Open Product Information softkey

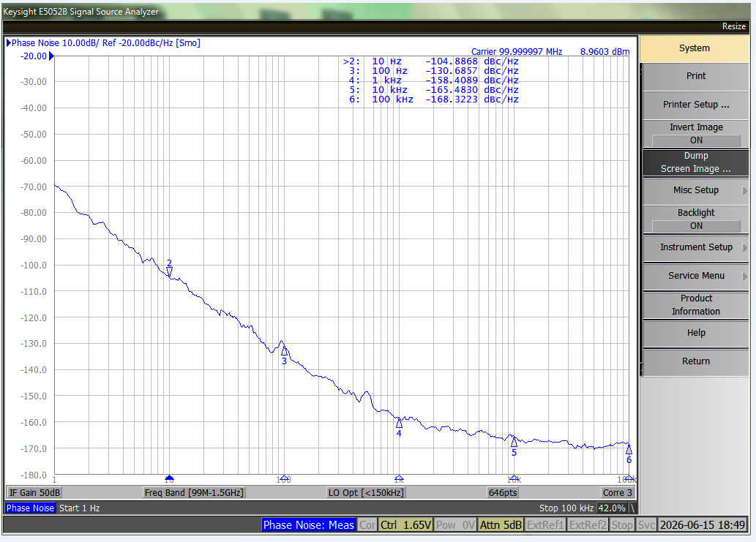(696, 304)
